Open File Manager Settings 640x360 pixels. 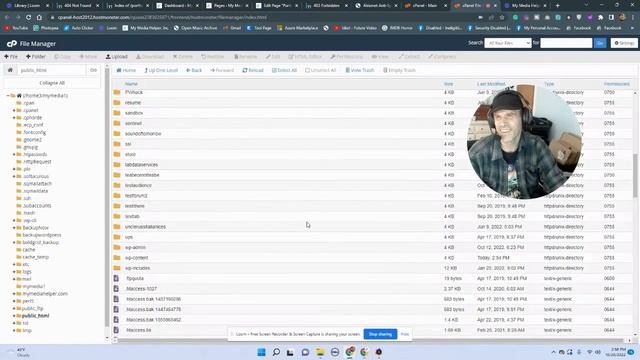coord(624,43)
